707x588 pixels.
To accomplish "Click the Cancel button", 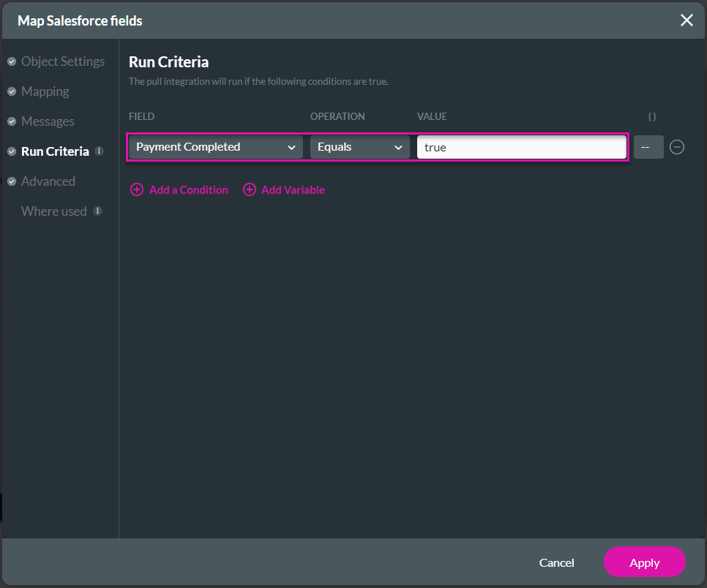I will pyautogui.click(x=556, y=562).
